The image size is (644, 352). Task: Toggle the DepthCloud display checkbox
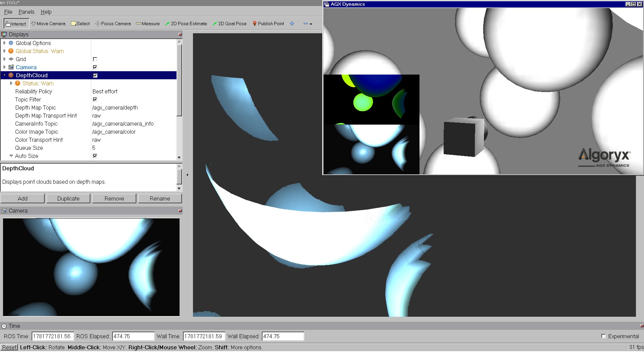[95, 75]
